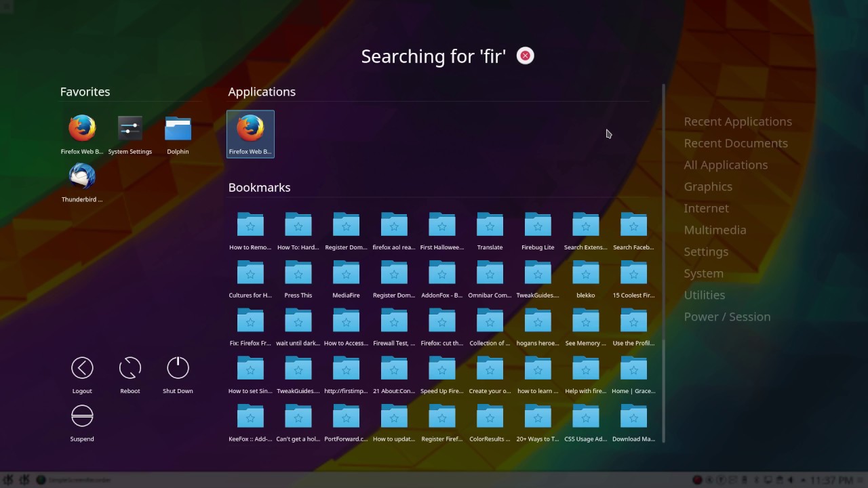Open the 'How to set Sin...' bookmark

(250, 375)
